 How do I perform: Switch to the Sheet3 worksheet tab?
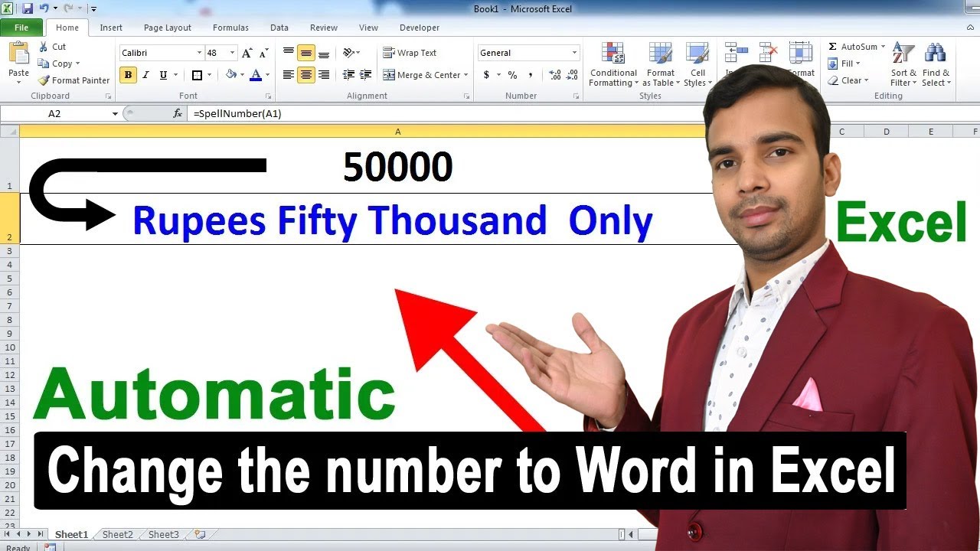coord(163,534)
